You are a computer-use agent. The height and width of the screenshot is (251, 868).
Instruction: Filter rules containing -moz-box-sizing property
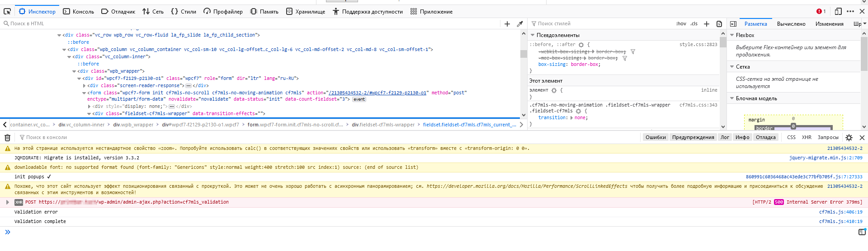pos(625,58)
